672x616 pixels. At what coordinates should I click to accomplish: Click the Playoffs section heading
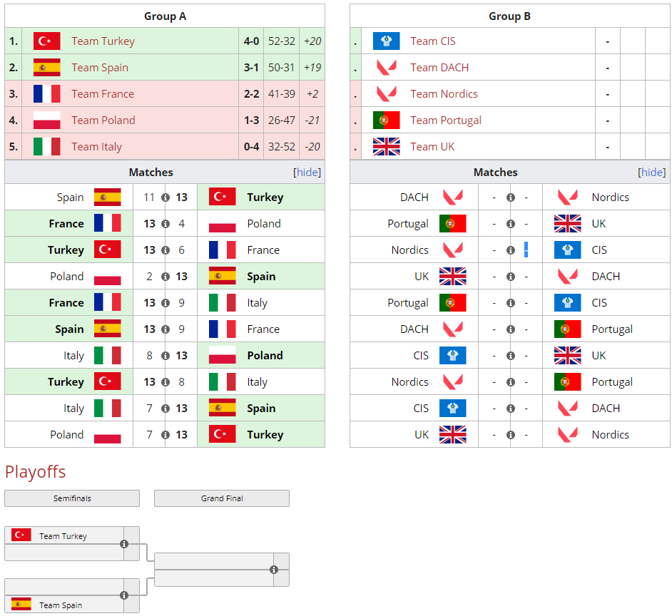[36, 471]
